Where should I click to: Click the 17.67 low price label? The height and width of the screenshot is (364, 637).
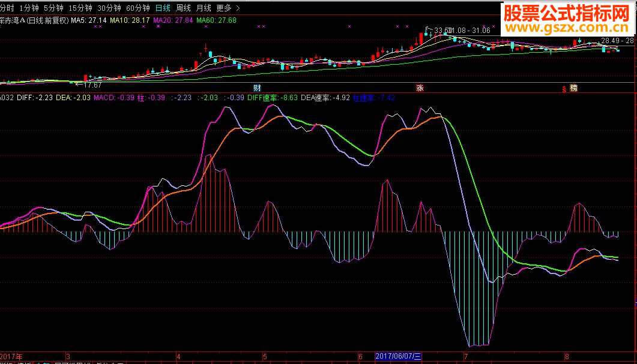pos(92,85)
